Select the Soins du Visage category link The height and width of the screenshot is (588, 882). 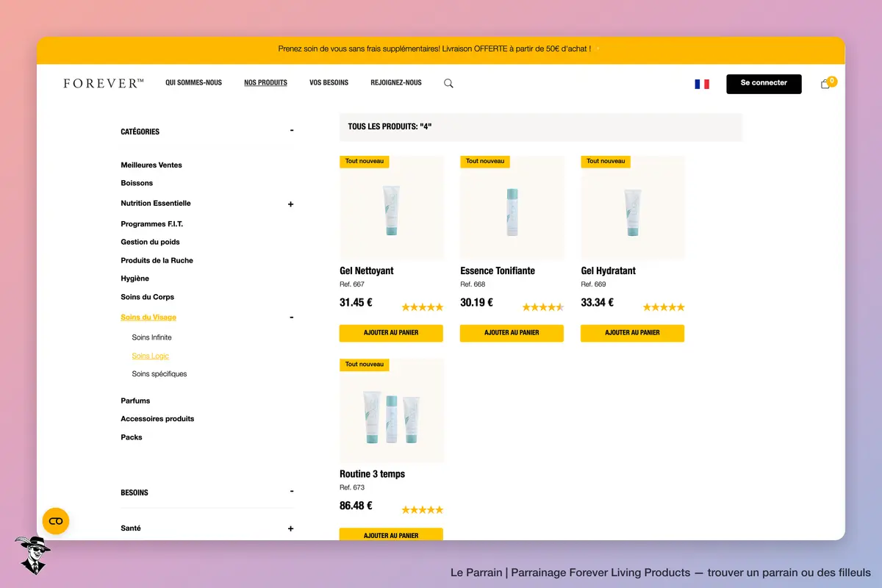148,318
